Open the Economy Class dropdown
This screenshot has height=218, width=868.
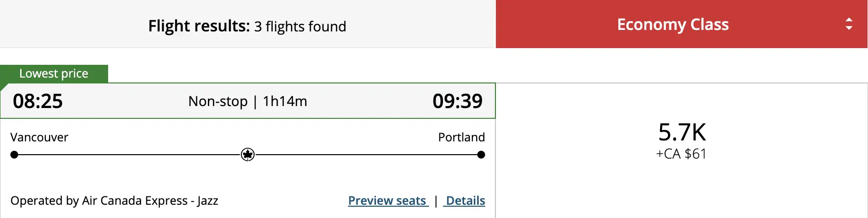pyautogui.click(x=682, y=24)
